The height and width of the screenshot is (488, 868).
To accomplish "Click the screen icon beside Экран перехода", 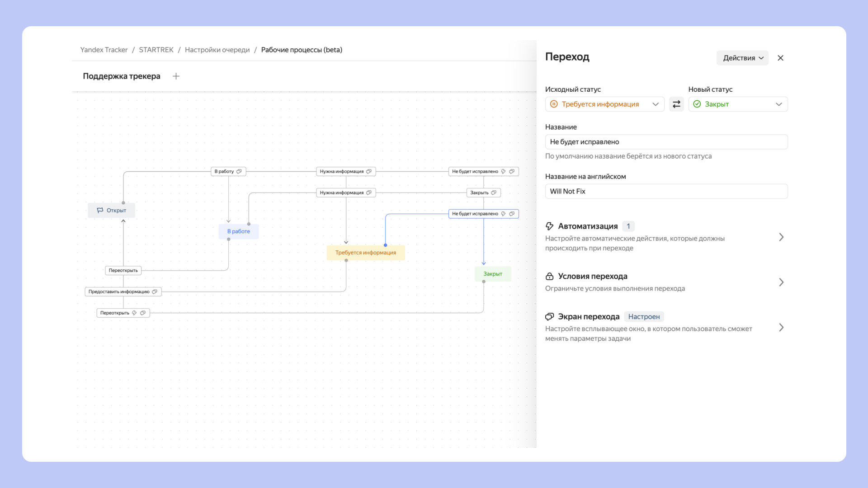I will coord(549,317).
